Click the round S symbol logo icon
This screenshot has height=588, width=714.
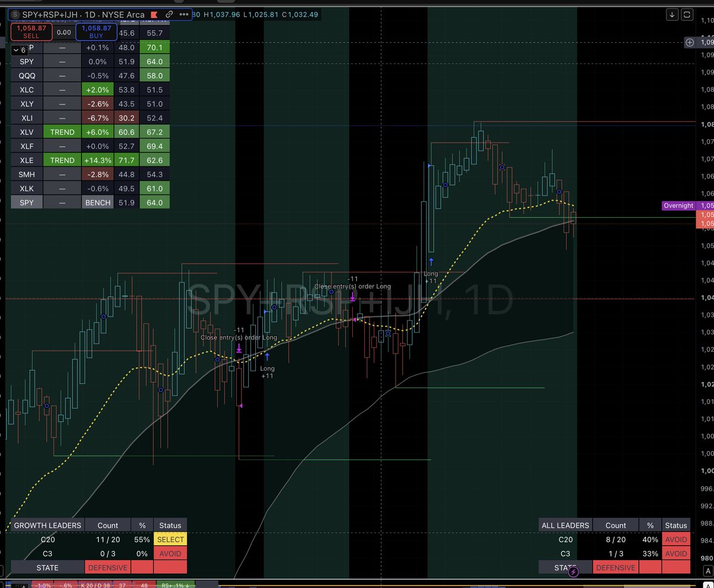(14, 14)
